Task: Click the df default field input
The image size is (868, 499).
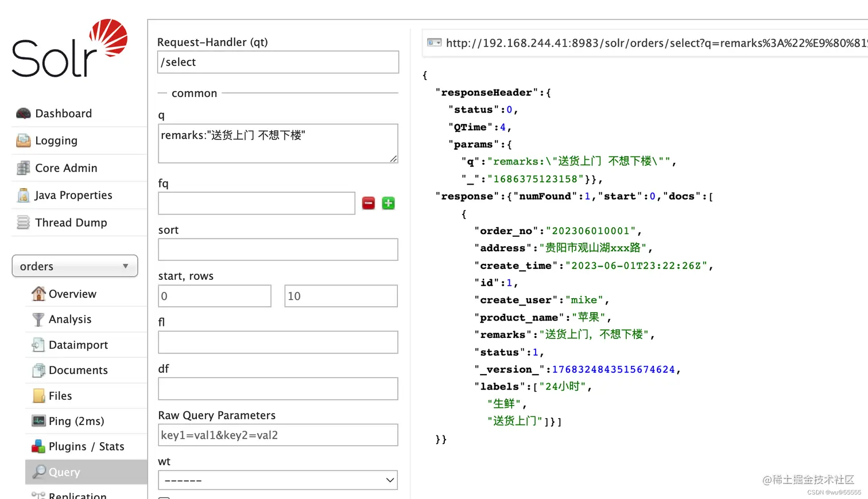Action: point(278,389)
